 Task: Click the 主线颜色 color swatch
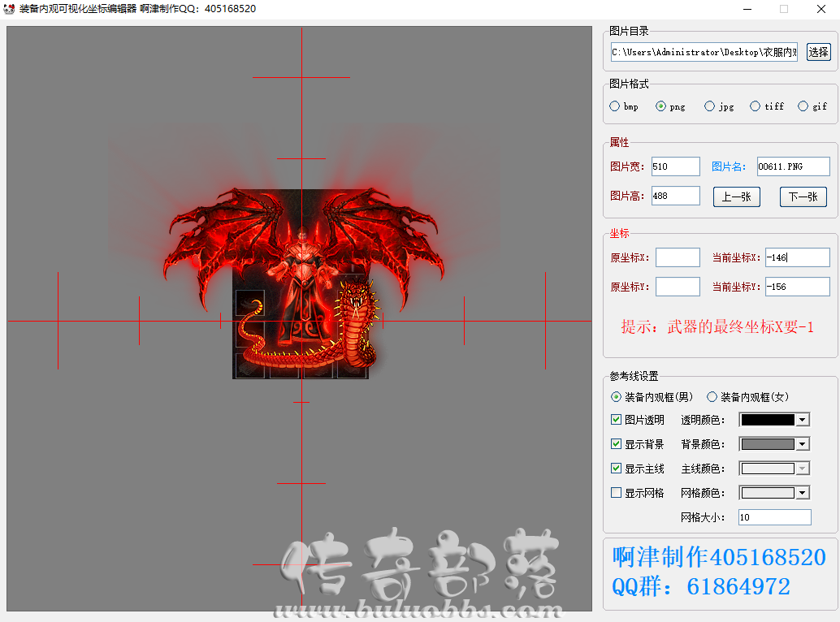(768, 469)
